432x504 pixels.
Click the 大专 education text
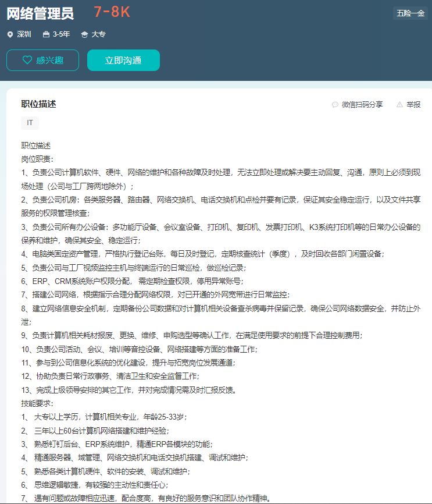(99, 34)
